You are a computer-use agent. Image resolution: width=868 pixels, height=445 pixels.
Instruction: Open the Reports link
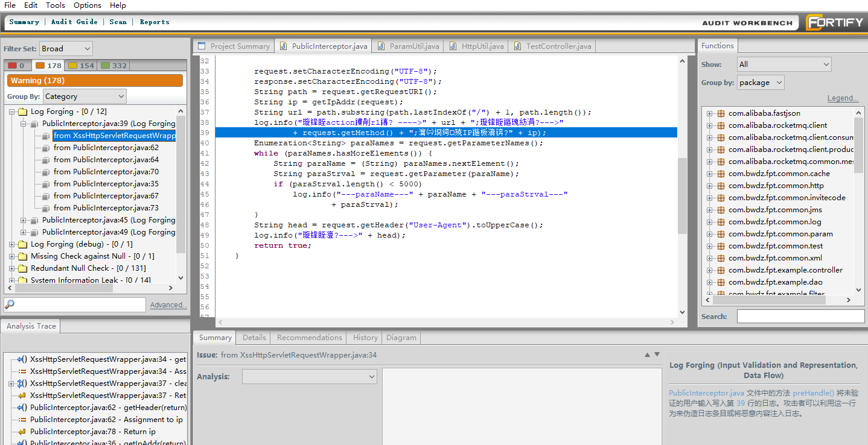point(155,22)
